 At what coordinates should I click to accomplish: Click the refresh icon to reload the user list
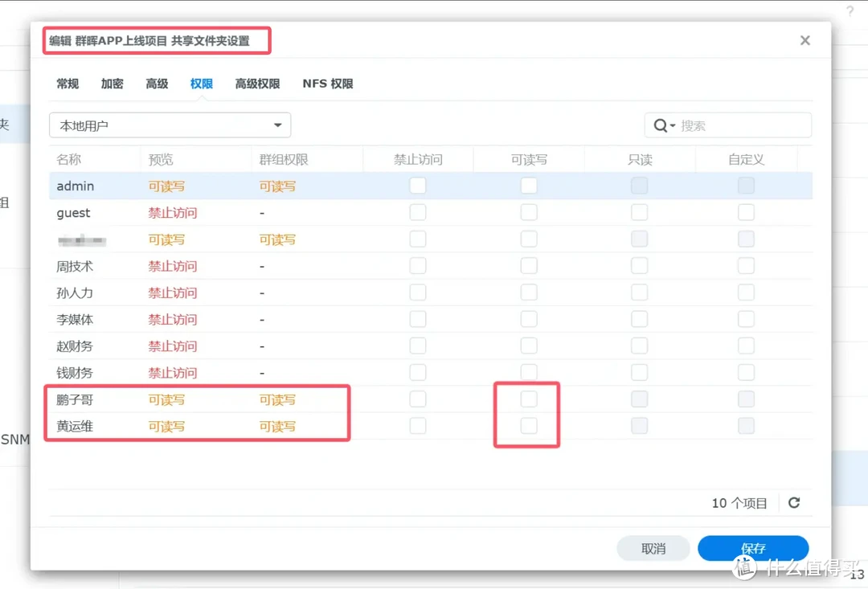pos(794,502)
